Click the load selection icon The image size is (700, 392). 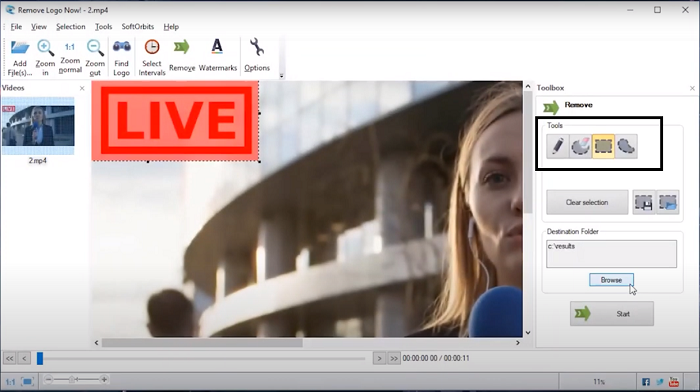(668, 202)
